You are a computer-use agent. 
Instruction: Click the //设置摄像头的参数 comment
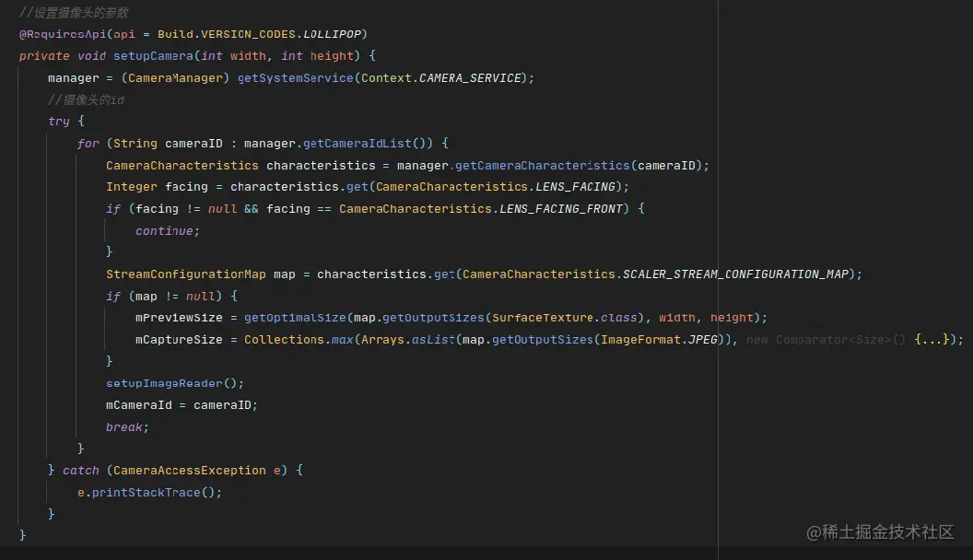(x=74, y=12)
